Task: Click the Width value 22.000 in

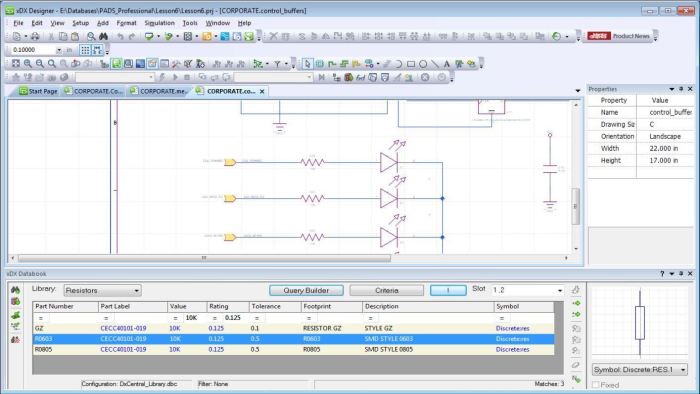Action: [x=664, y=148]
